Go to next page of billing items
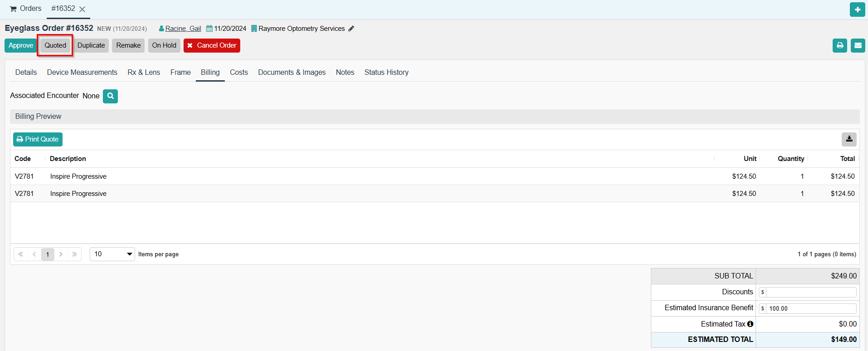The image size is (868, 351). pos(61,254)
